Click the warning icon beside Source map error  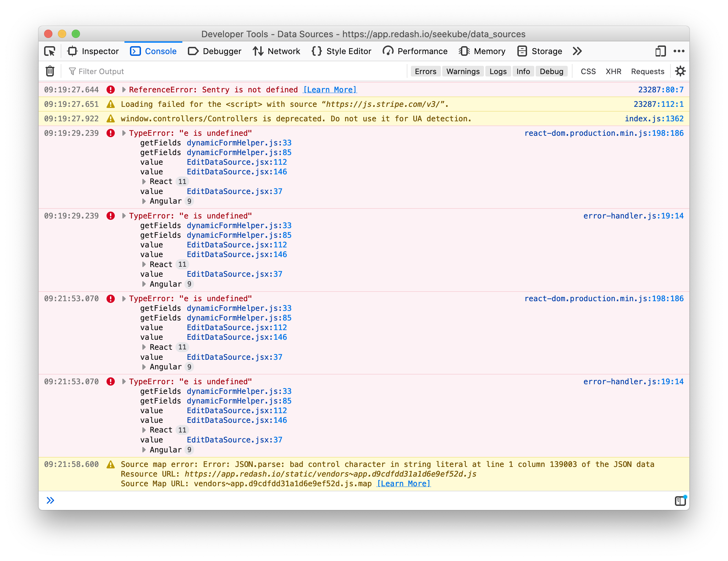click(111, 465)
